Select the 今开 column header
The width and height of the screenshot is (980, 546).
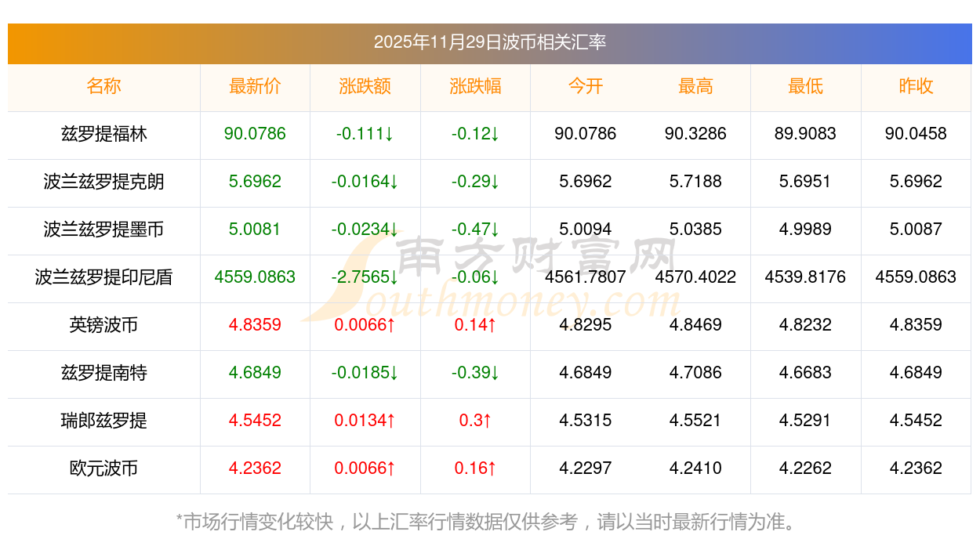[x=586, y=86]
